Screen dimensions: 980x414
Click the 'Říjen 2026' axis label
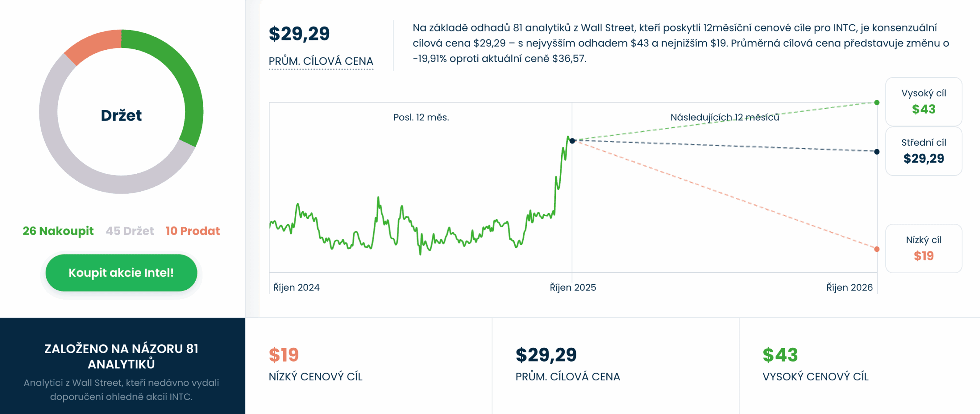point(849,287)
